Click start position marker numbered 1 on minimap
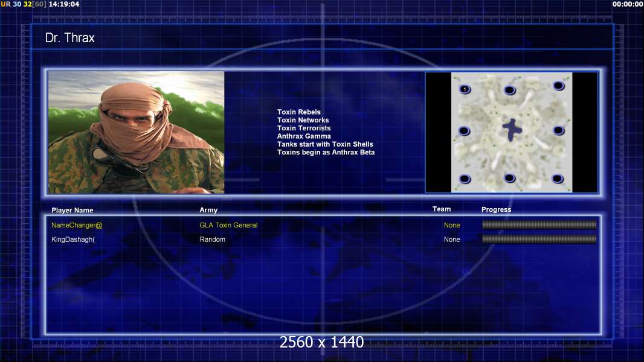Image resolution: width=644 pixels, height=362 pixels. pos(465,89)
